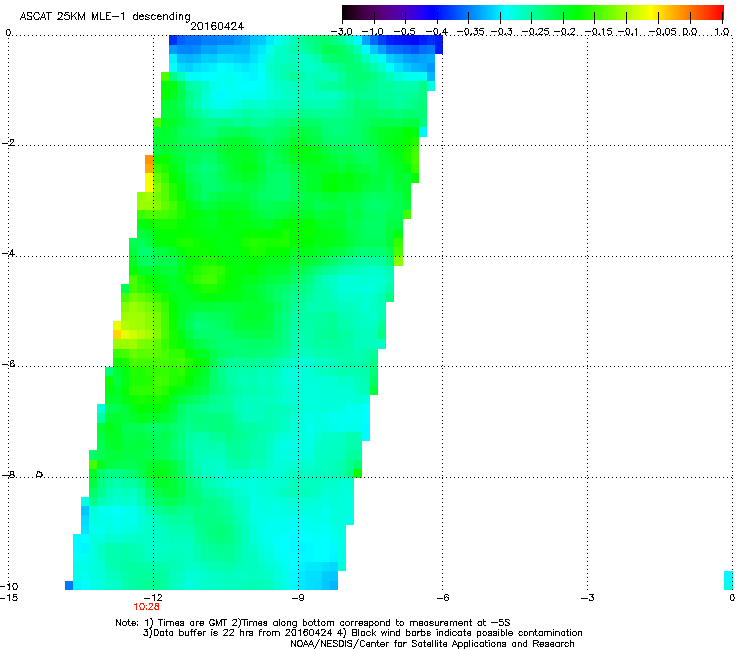This screenshot has width=740, height=650.
Task: Click the 'Data buffer is 22 hrs' note line
Action: tap(362, 633)
